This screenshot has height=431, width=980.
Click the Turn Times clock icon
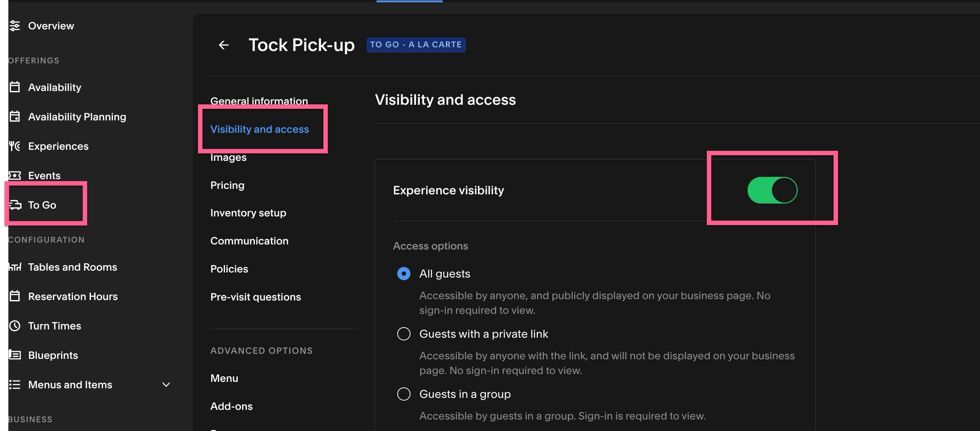[x=15, y=326]
